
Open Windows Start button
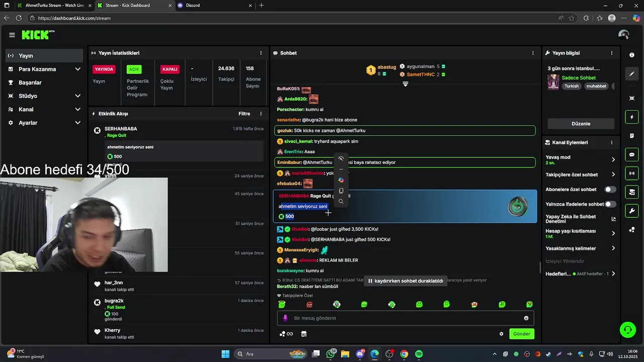225,354
